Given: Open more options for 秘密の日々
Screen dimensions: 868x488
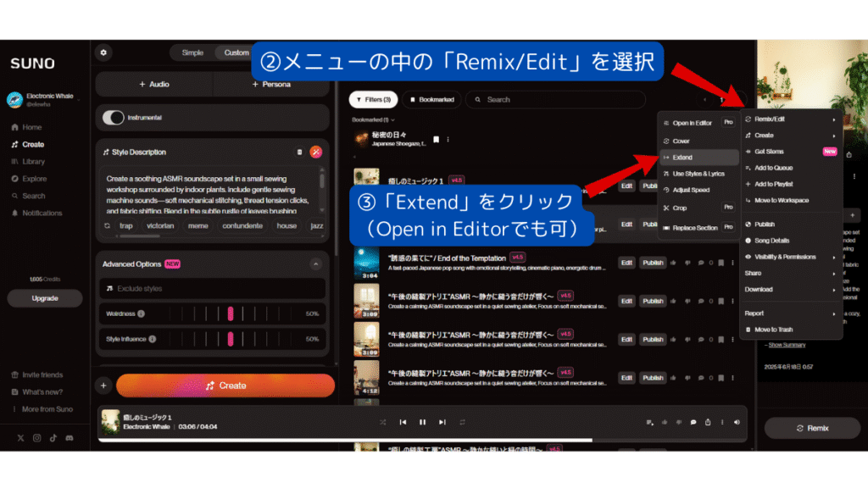Looking at the screenshot, I should click(448, 140).
